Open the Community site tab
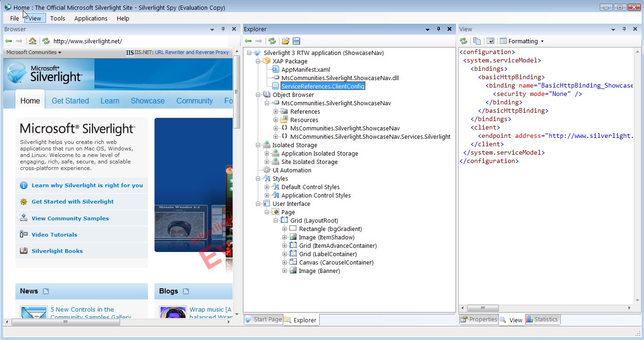 coord(195,101)
